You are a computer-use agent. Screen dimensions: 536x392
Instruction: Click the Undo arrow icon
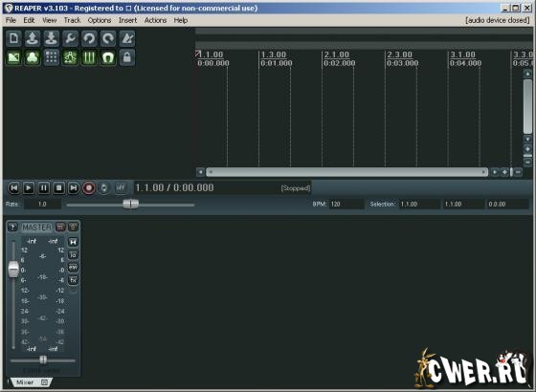[89, 38]
